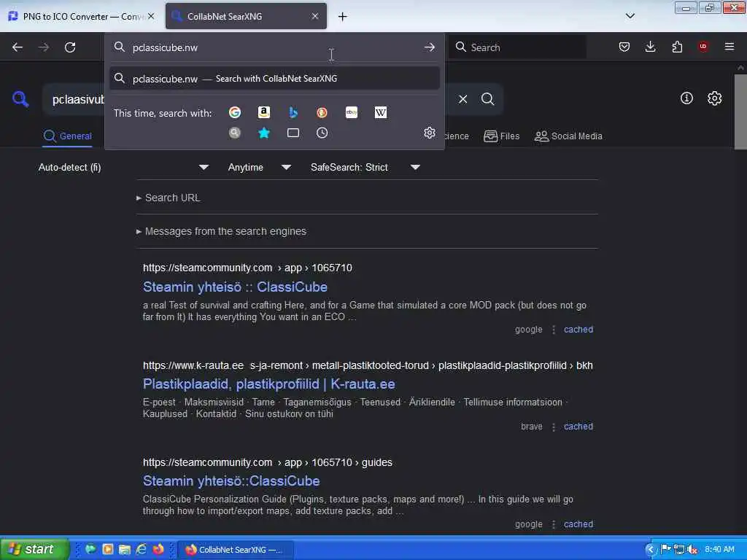747x560 pixels.
Task: Click the muted volume tray icon
Action: 693,550
